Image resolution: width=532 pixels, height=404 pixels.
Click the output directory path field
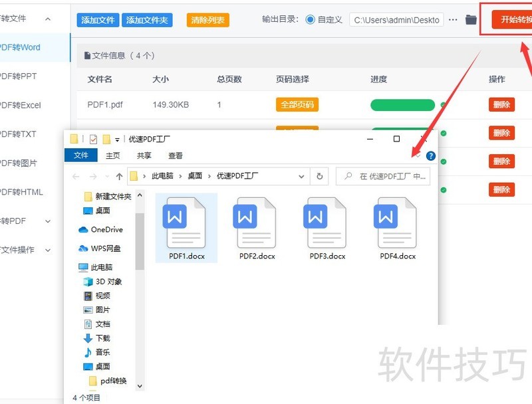pyautogui.click(x=396, y=20)
